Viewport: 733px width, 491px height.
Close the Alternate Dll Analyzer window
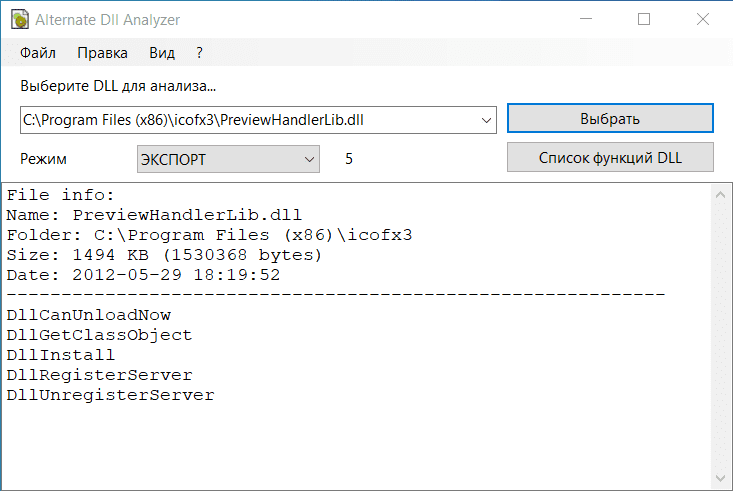click(699, 20)
